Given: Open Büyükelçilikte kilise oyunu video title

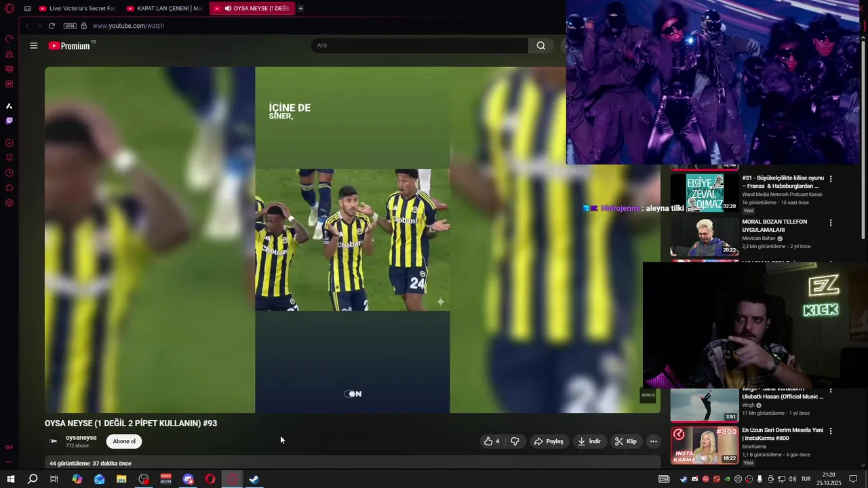Looking at the screenshot, I should pos(783,182).
